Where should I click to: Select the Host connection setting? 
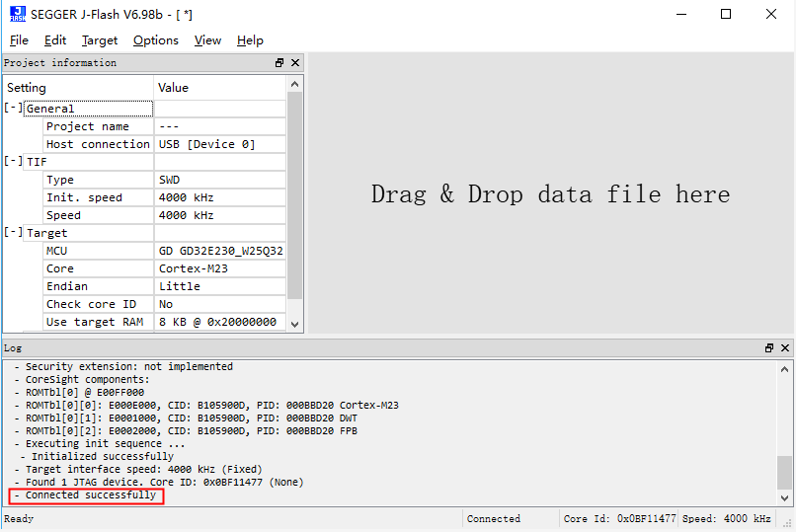[98, 144]
